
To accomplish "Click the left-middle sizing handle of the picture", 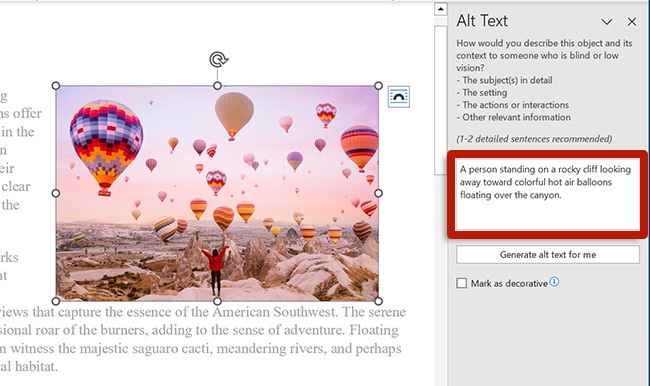I will point(56,193).
